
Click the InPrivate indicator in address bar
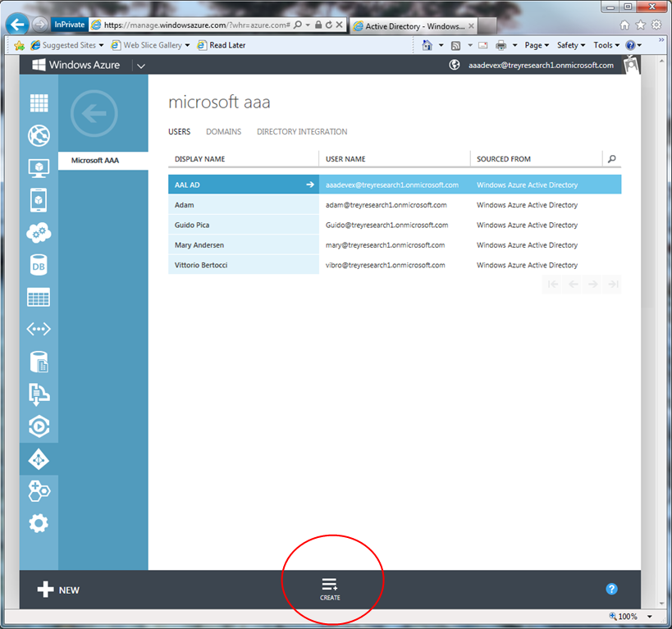(70, 25)
